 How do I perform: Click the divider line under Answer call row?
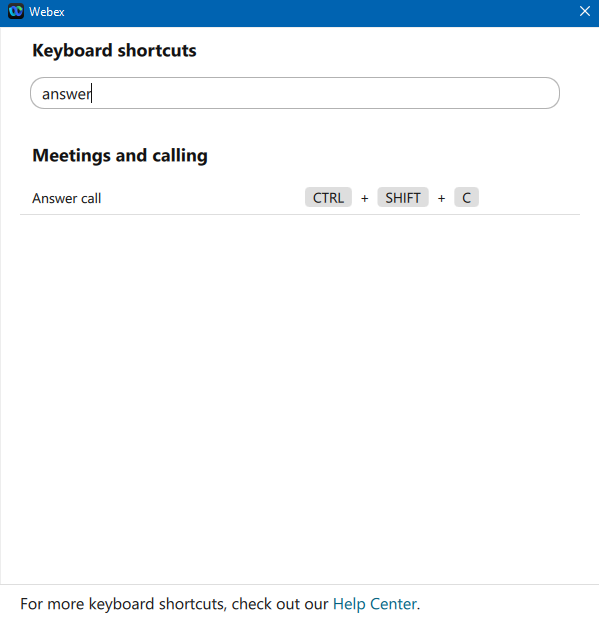point(300,214)
